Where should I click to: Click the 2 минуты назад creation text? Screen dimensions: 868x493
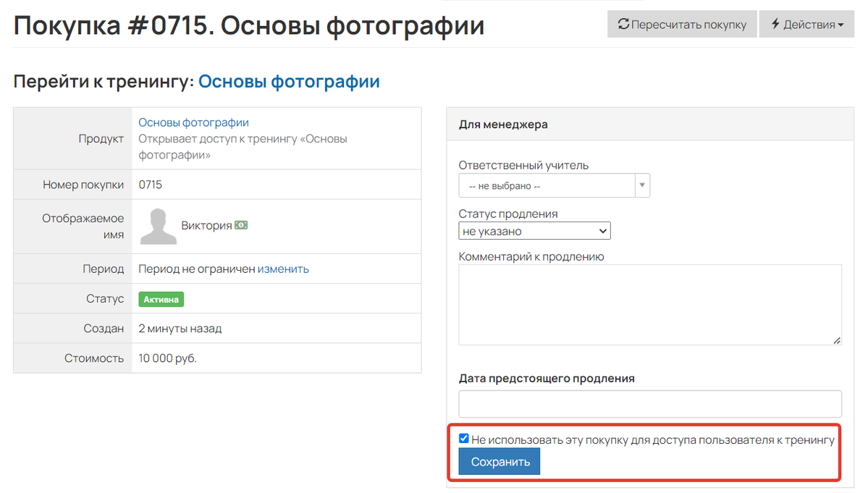pos(180,329)
